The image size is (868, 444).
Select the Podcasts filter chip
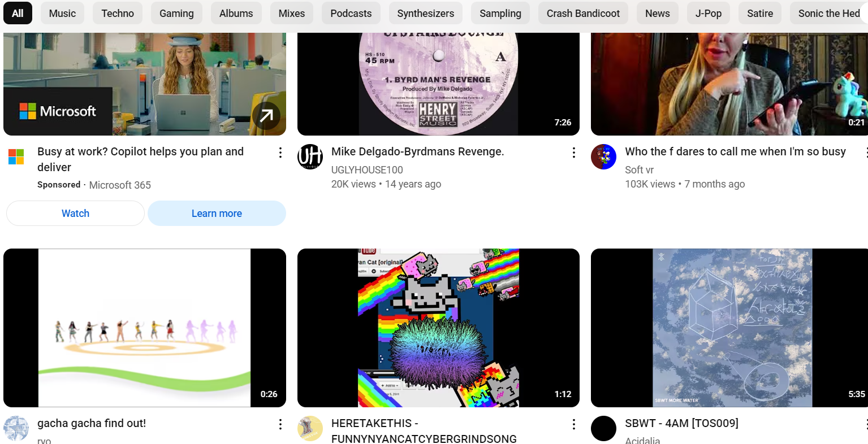(351, 13)
